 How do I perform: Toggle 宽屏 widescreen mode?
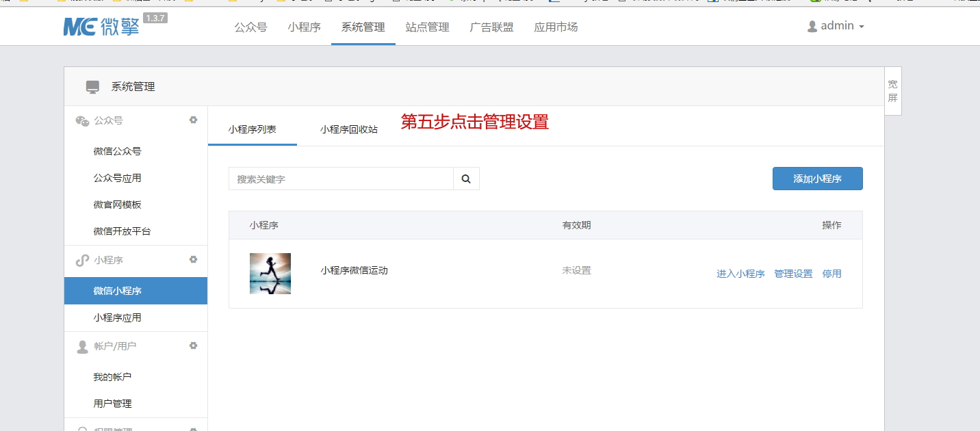click(892, 91)
